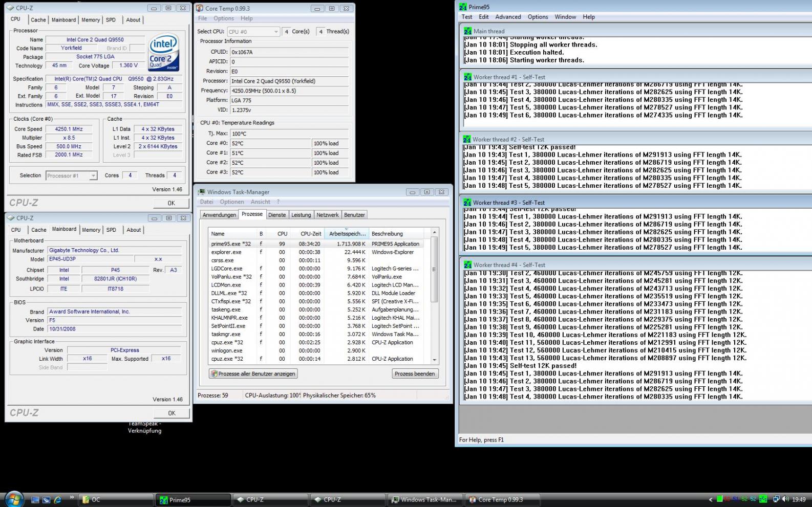Image resolution: width=812 pixels, height=507 pixels.
Task: Click Switch between windows quick launch icon
Action: pos(46,500)
